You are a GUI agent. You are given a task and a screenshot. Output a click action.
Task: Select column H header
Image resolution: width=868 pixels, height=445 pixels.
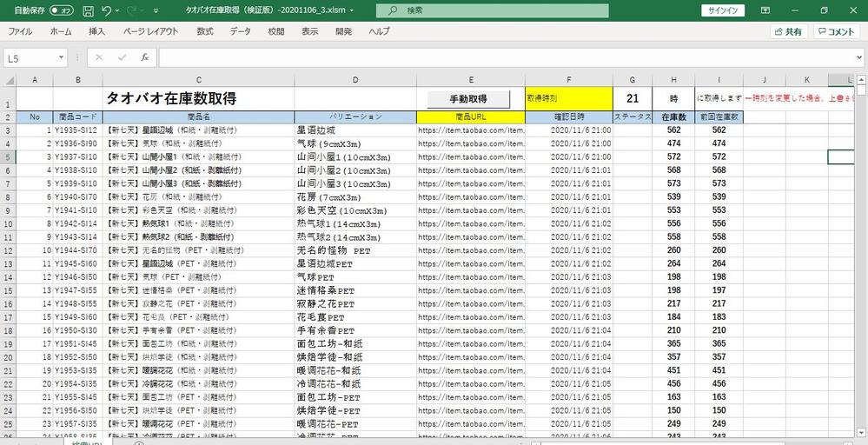point(673,80)
